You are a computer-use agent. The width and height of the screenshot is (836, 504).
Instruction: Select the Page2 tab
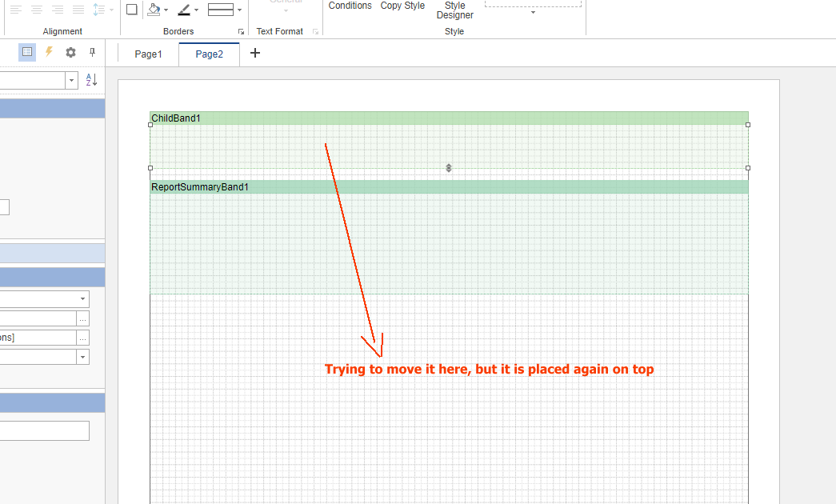click(x=209, y=54)
